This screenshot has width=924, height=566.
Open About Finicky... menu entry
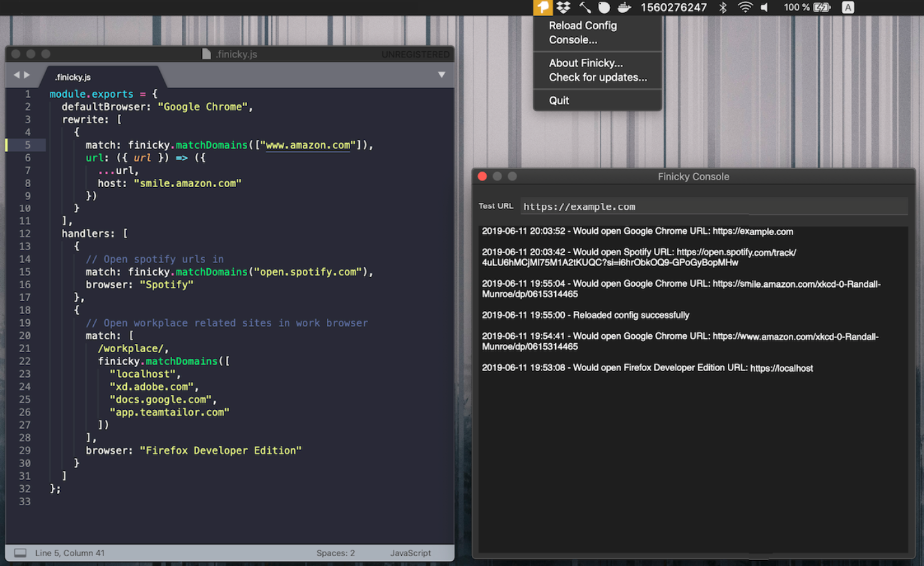(586, 63)
